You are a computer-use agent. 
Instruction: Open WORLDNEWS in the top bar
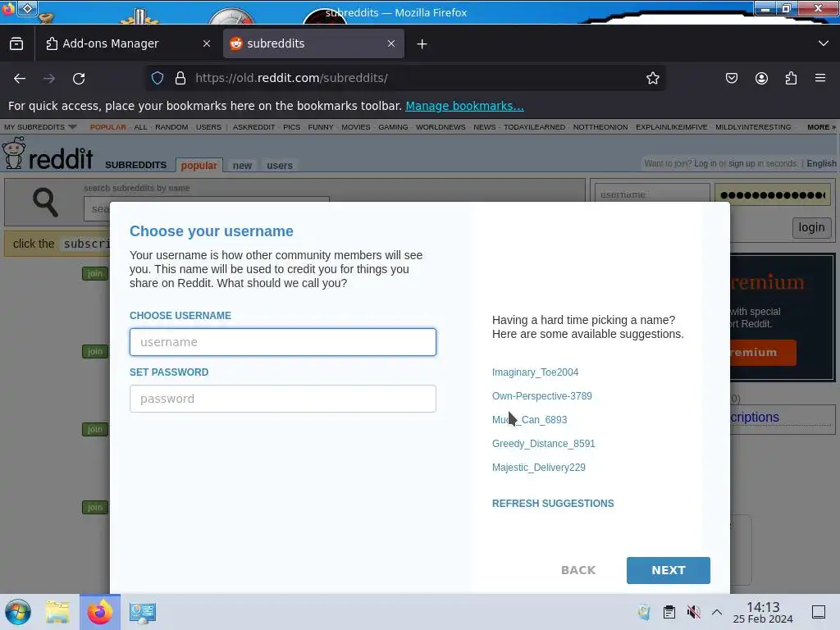[x=441, y=127]
